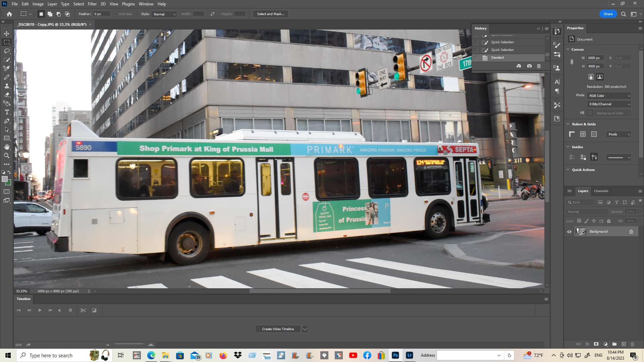
Task: Click the Select and Mask button
Action: [271, 14]
